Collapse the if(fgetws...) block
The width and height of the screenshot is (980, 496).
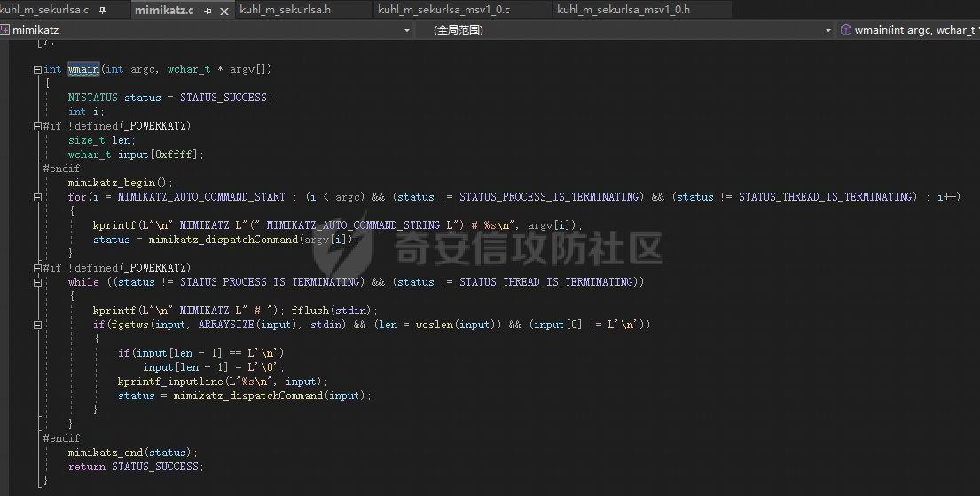[x=37, y=325]
